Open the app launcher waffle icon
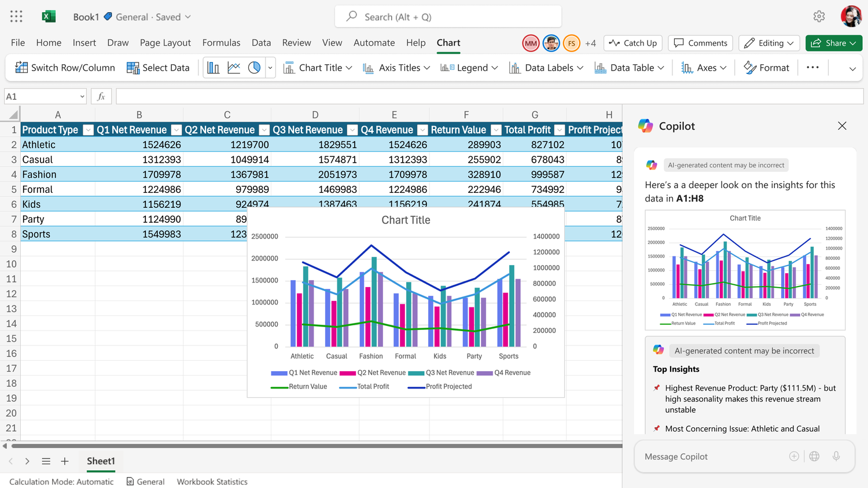This screenshot has height=488, width=868. pos(16,17)
